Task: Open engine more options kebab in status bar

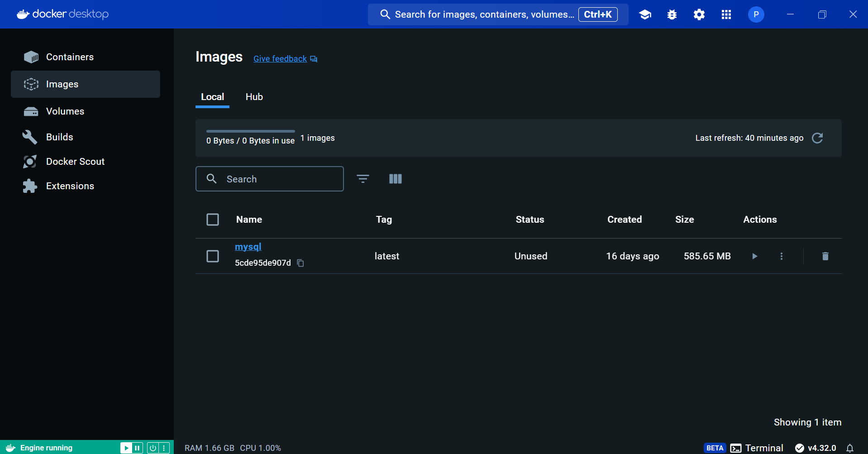Action: pos(164,448)
